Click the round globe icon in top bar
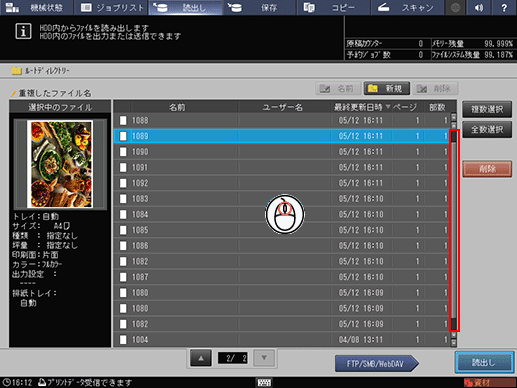 (x=455, y=7)
